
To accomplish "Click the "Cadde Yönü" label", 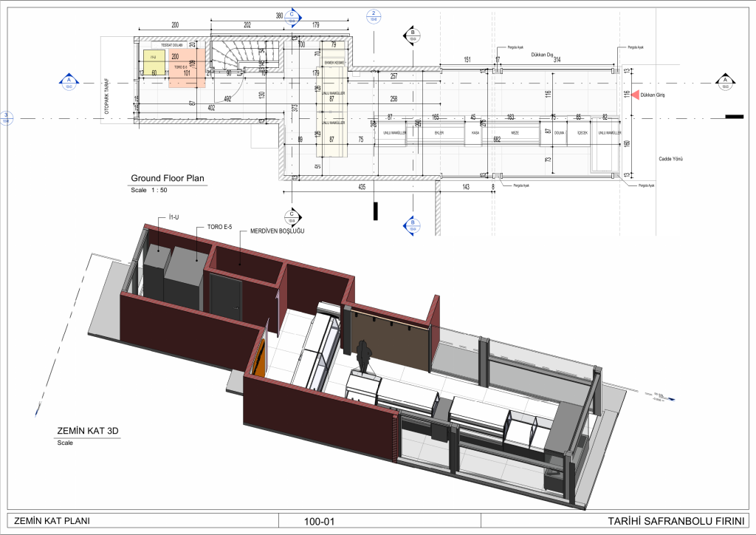I will click(x=670, y=159).
